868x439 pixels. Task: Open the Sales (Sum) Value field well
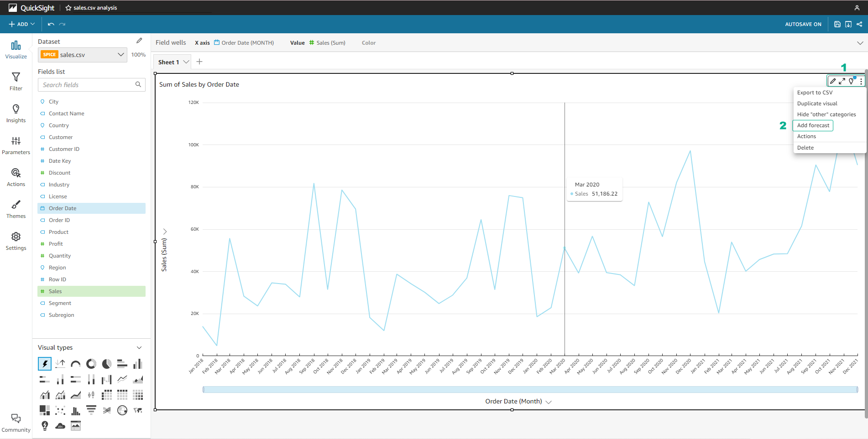coord(327,43)
